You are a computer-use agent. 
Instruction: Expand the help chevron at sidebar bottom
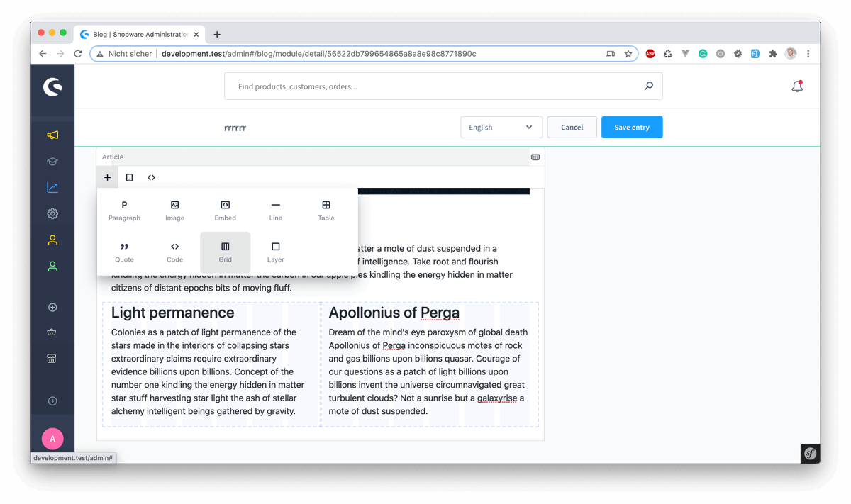point(52,401)
